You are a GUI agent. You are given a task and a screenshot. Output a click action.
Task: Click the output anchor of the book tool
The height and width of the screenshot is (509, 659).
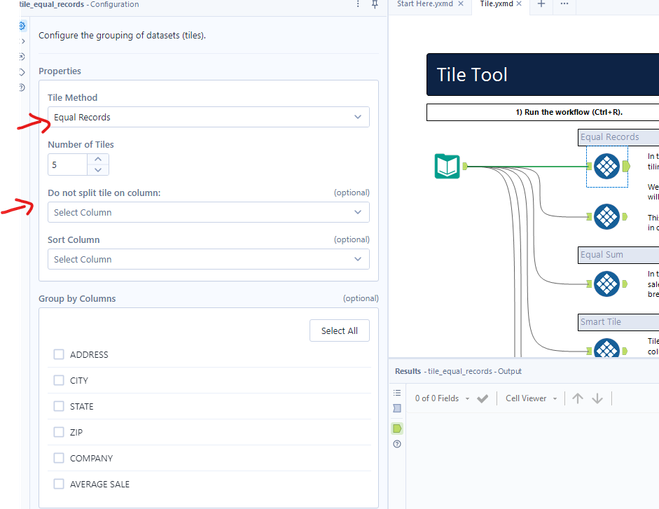(x=465, y=166)
